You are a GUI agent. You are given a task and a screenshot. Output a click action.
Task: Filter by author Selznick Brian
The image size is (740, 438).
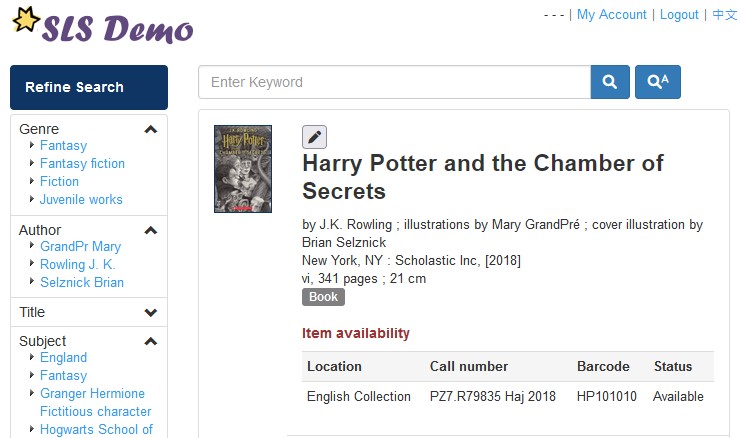pos(82,282)
